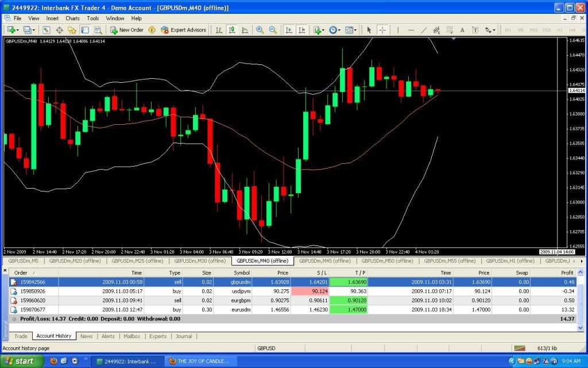Expand the arrows objects dropdown arrow

(494, 30)
